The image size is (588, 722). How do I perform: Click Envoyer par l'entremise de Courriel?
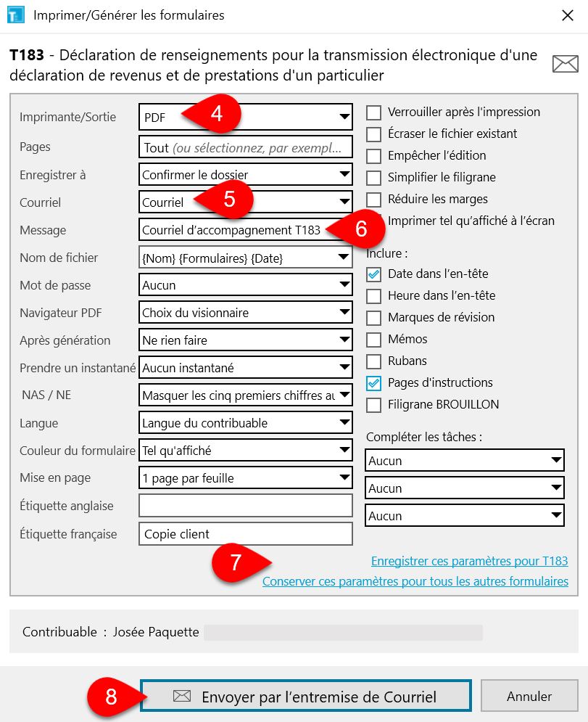(305, 696)
